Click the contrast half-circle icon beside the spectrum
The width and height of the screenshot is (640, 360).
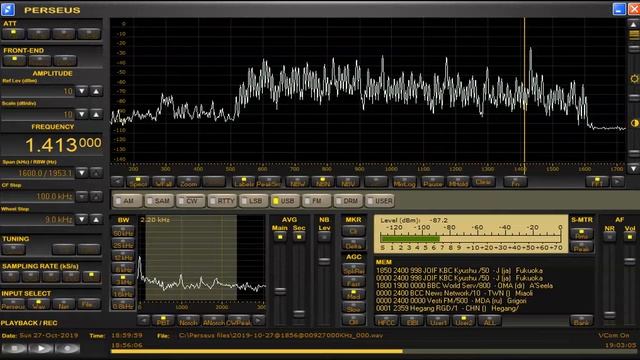pyautogui.click(x=634, y=123)
